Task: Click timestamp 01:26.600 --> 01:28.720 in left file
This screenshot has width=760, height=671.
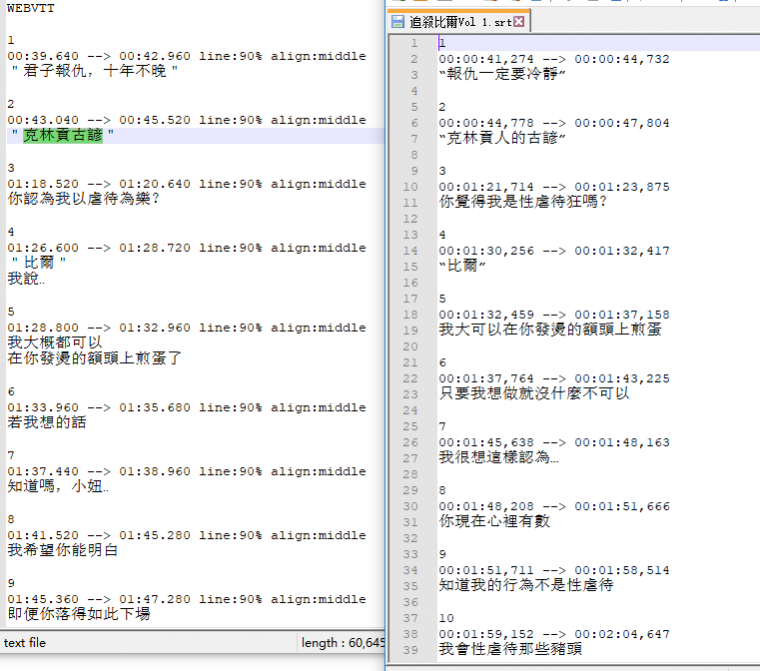Action: (99, 248)
